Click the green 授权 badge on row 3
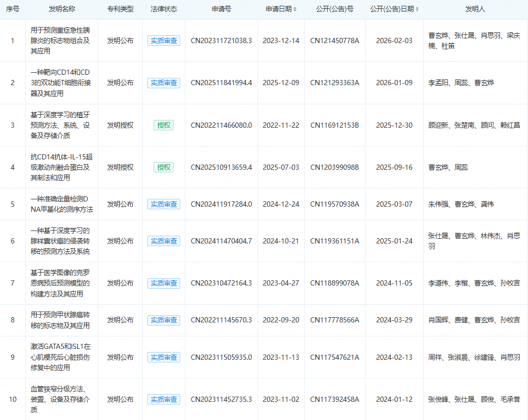This screenshot has height=420, width=528. (164, 125)
